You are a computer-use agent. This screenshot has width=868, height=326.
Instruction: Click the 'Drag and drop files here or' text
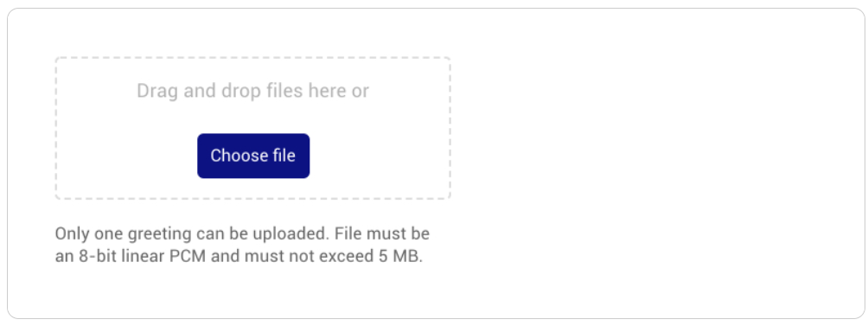pyautogui.click(x=253, y=91)
